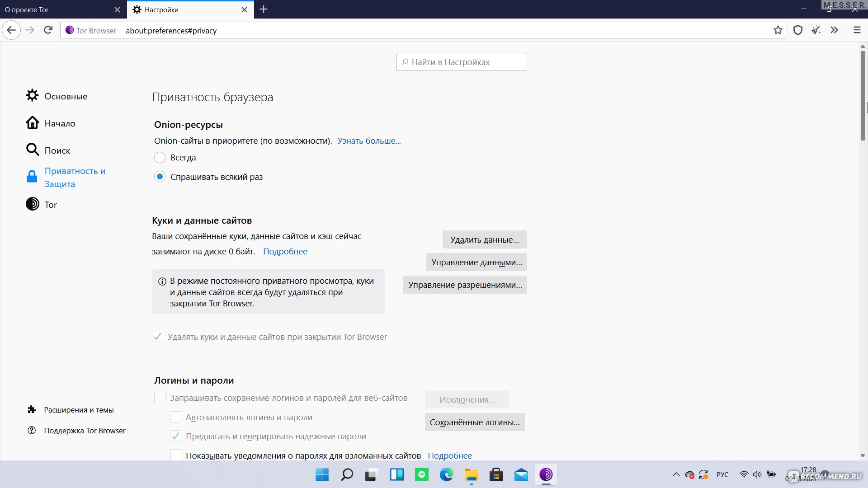The height and width of the screenshot is (488, 868).
Task: Enable Запрашивать сохранение логинов checkbox
Action: point(159,398)
